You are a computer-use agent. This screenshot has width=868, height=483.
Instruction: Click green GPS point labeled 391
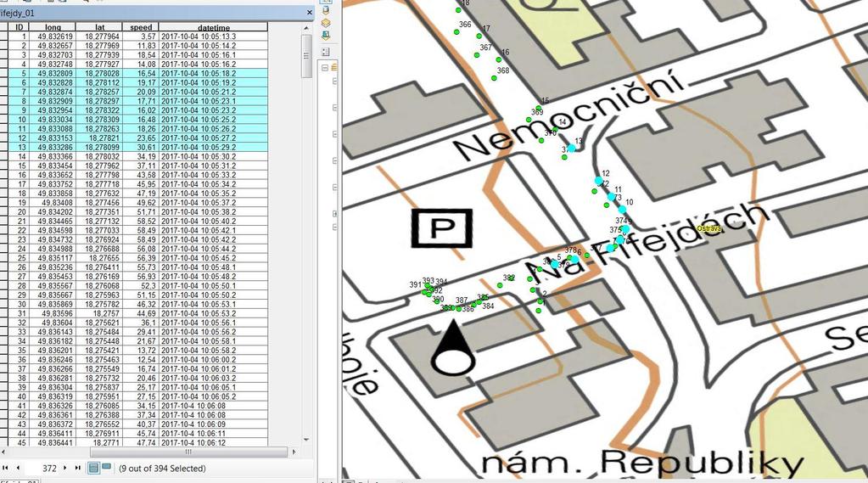(424, 292)
